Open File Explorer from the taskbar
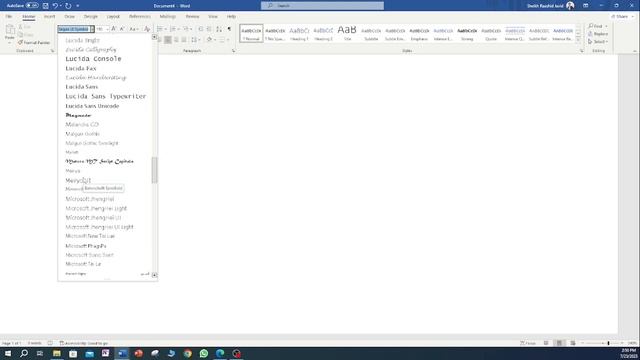 pyautogui.click(x=57, y=353)
